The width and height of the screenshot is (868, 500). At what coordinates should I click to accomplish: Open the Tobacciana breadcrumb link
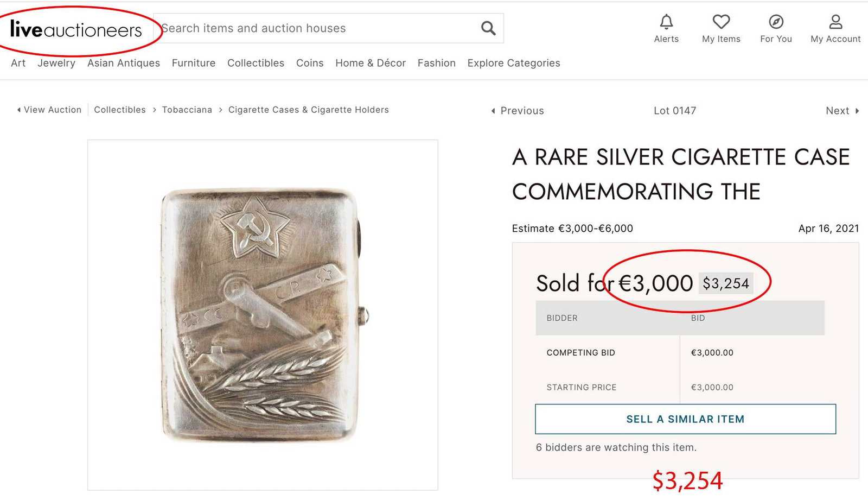click(187, 110)
